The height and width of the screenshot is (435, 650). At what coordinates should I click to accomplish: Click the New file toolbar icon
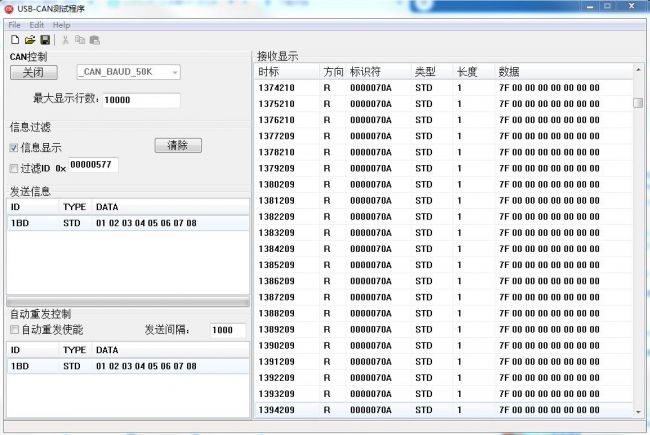[15, 40]
